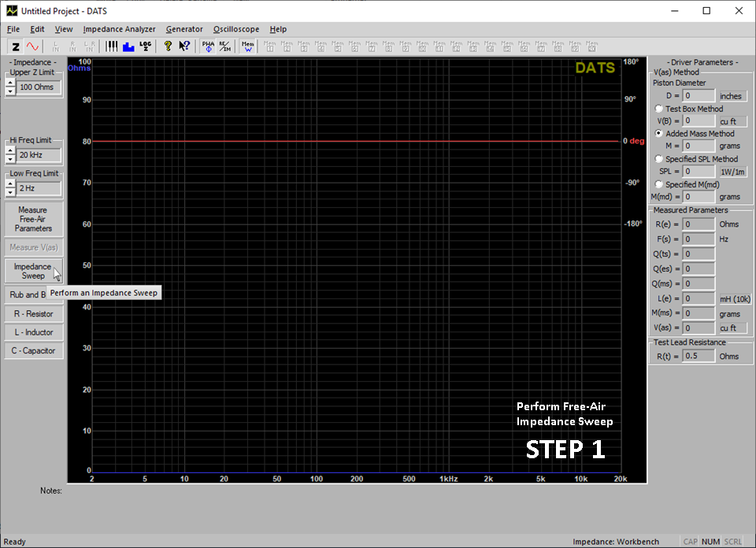Select the Mem 3 memory slot icon
The image size is (756, 548).
pyautogui.click(x=304, y=46)
